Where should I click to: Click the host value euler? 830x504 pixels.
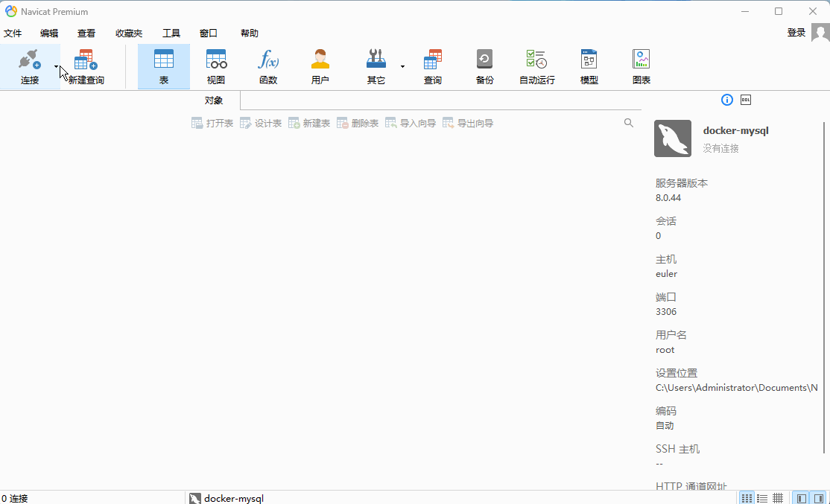pyautogui.click(x=666, y=274)
